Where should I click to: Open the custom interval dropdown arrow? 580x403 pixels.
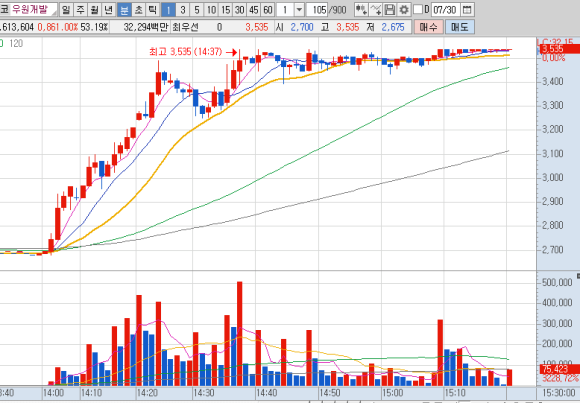[x=300, y=10]
